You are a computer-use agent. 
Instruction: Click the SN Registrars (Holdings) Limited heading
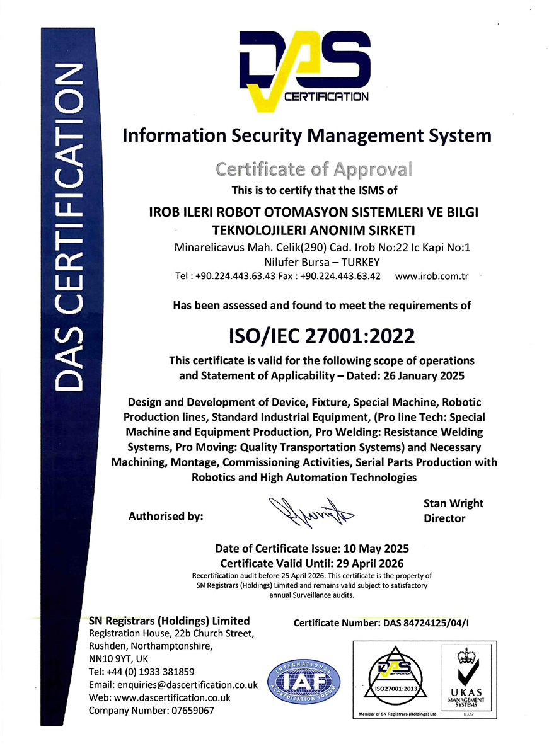170,621
